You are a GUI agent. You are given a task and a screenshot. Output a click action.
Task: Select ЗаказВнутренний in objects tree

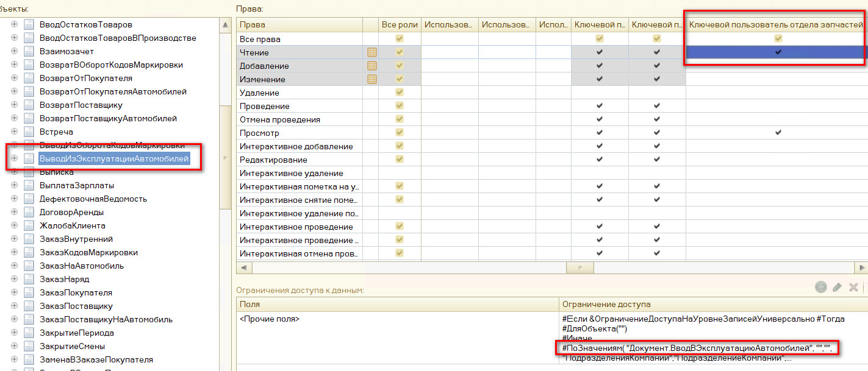pos(76,239)
